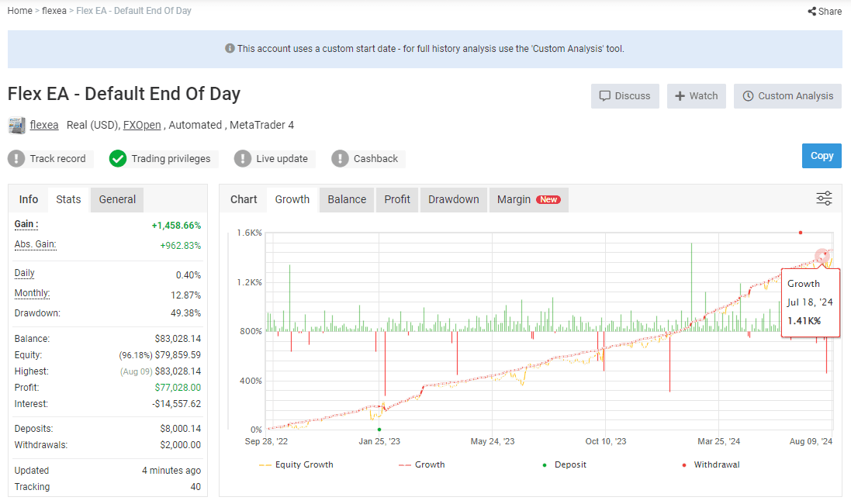Click the Trading privileges green checkmark icon
The width and height of the screenshot is (851, 504).
(118, 159)
